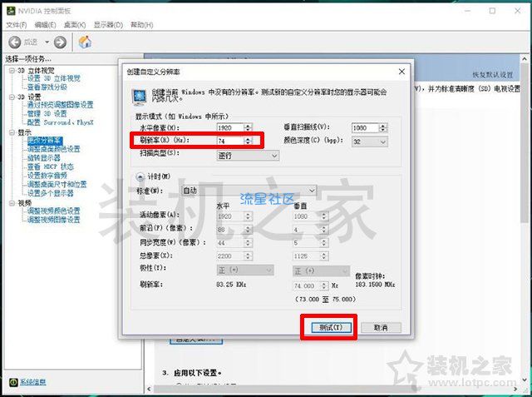Open the 颜色深度 (bpp) dropdown
The width and height of the screenshot is (532, 397).
tap(369, 141)
